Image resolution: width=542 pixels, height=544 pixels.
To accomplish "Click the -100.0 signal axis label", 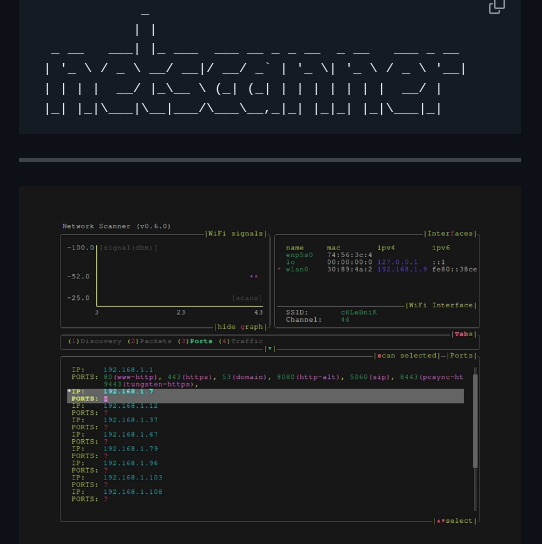I will click(x=81, y=248).
